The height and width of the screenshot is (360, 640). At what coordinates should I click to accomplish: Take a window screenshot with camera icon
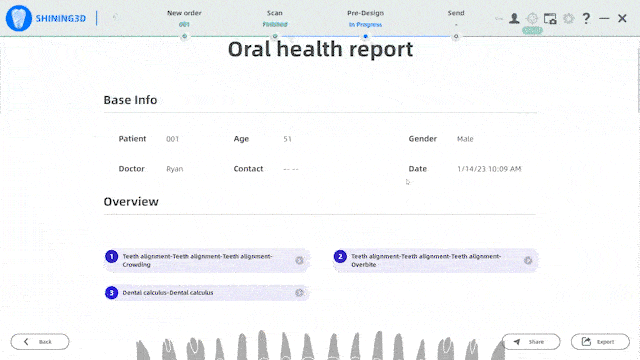tap(550, 18)
